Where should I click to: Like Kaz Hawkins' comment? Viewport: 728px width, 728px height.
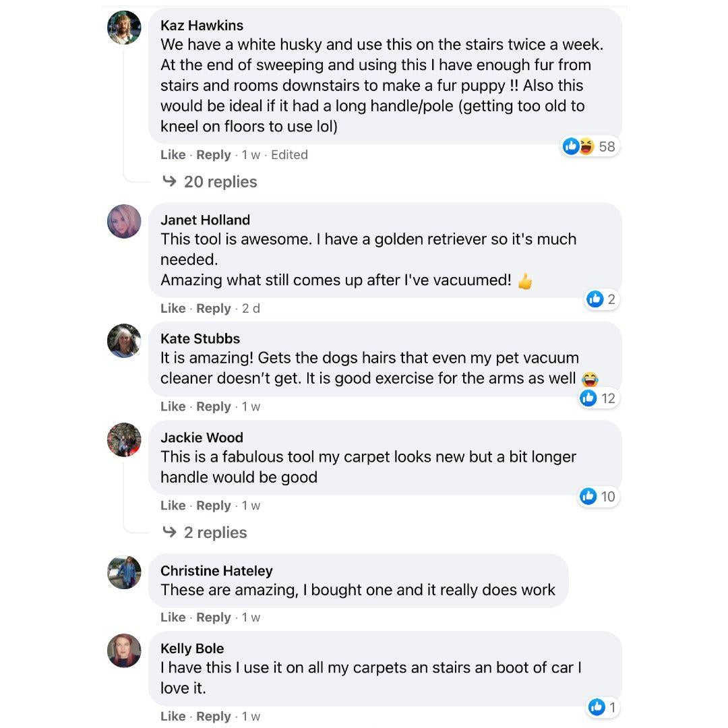(173, 155)
